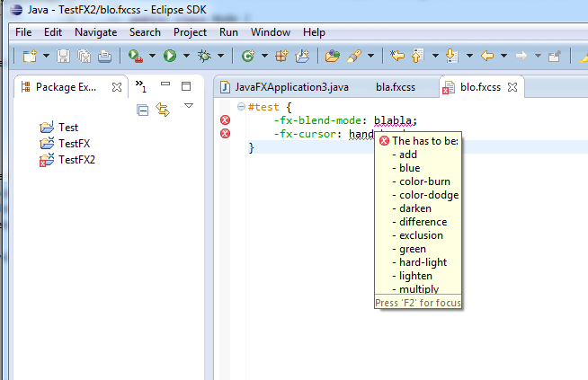
Task: Open the Run button dropdown arrow
Action: (x=185, y=56)
